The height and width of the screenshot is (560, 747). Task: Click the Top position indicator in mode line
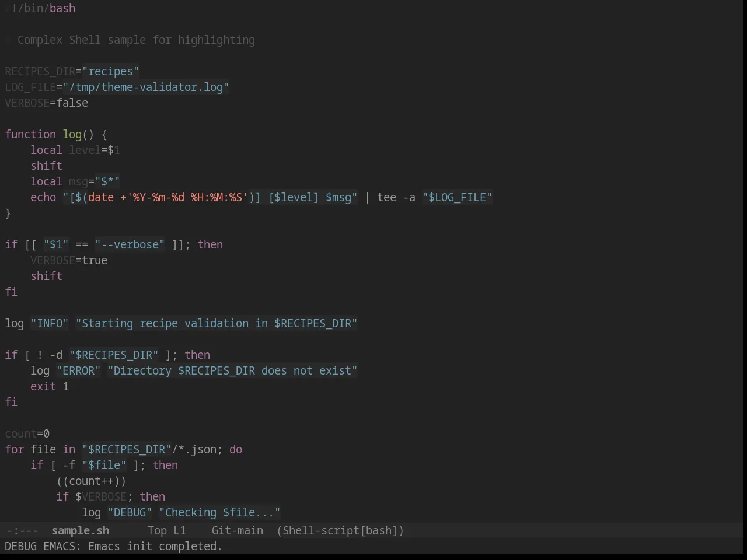coord(157,530)
